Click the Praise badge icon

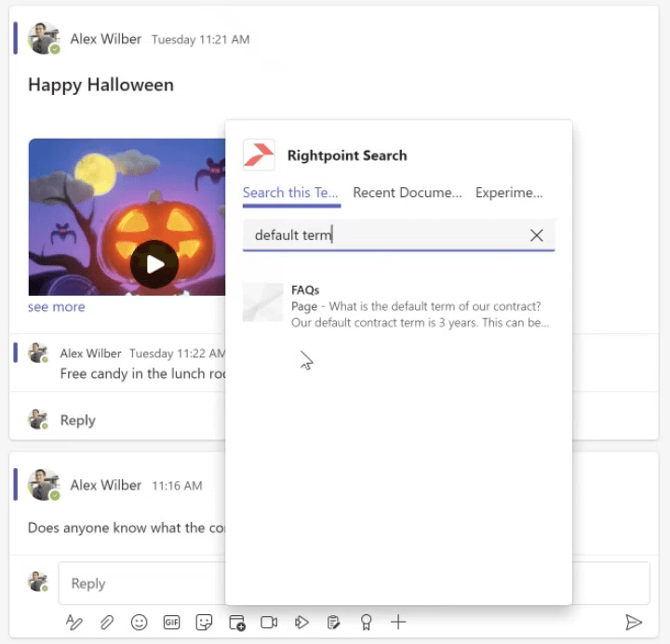click(366, 623)
